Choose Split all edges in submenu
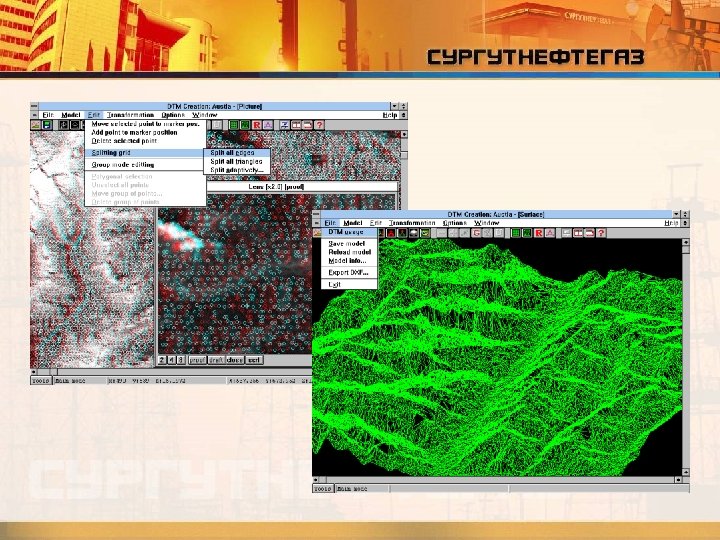 237,152
